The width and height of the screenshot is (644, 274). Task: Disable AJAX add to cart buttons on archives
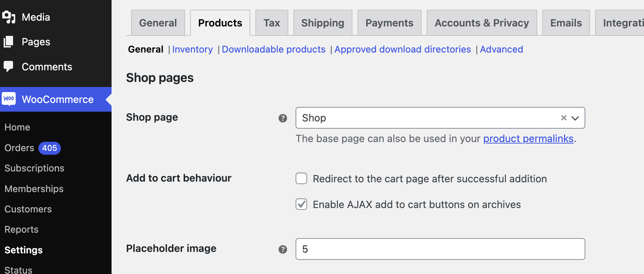coord(301,204)
